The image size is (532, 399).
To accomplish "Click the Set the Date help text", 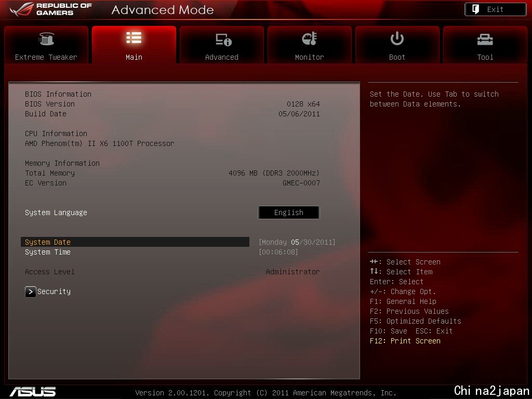I will pos(434,99).
